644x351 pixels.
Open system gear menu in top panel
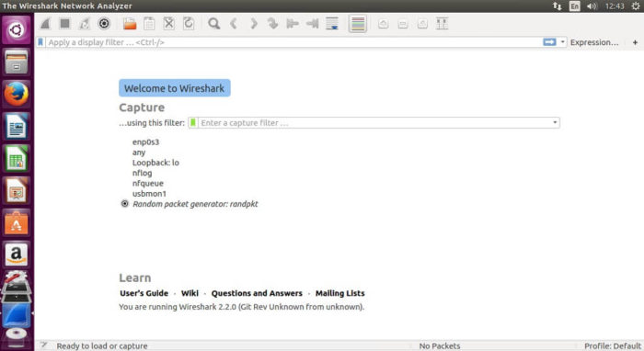pos(636,6)
